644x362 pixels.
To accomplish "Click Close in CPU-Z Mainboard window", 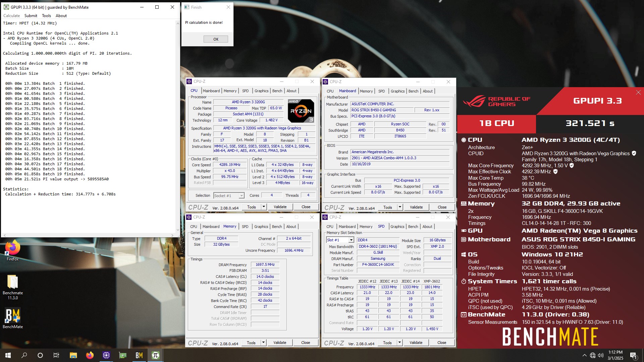I will pos(442,207).
